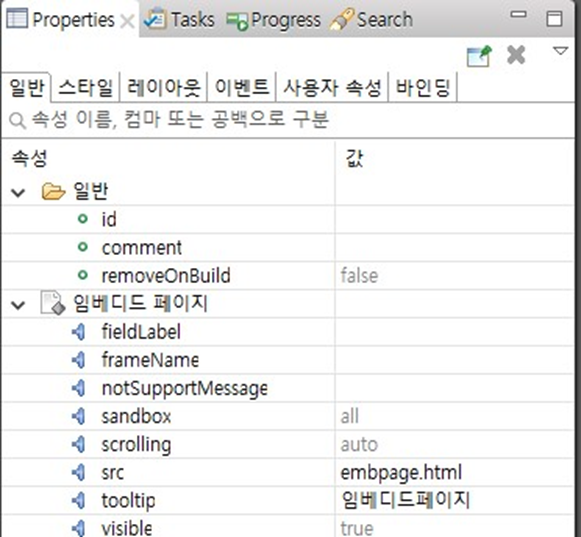581x537 pixels.
Task: Open the view menu triangle
Action: [x=560, y=51]
